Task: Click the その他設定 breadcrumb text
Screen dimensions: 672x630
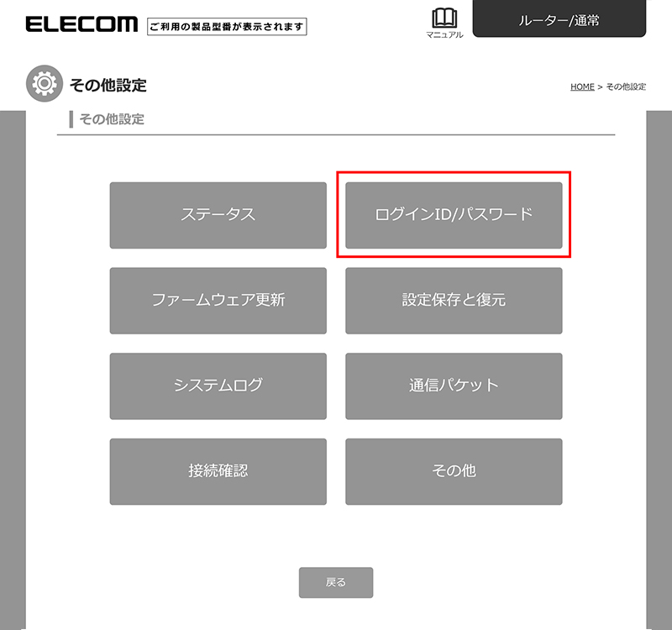Action: pyautogui.click(x=626, y=87)
